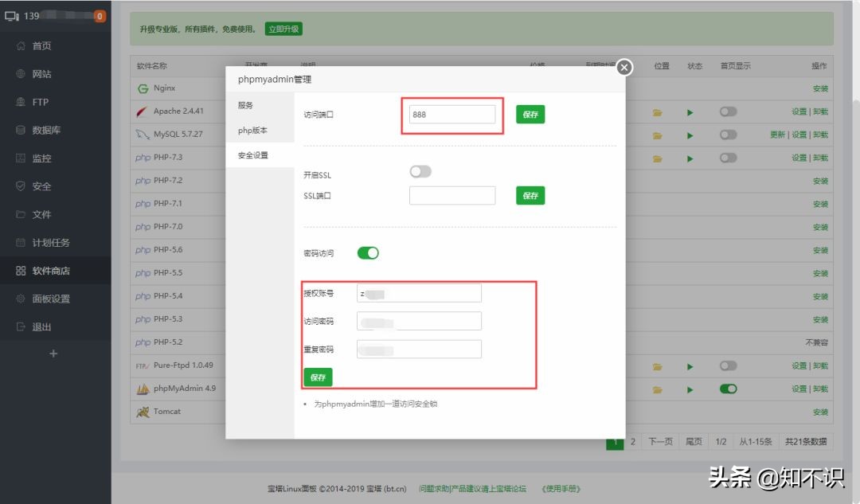
Task: Click the folder icon in PHP-7.3 row
Action: point(658,158)
